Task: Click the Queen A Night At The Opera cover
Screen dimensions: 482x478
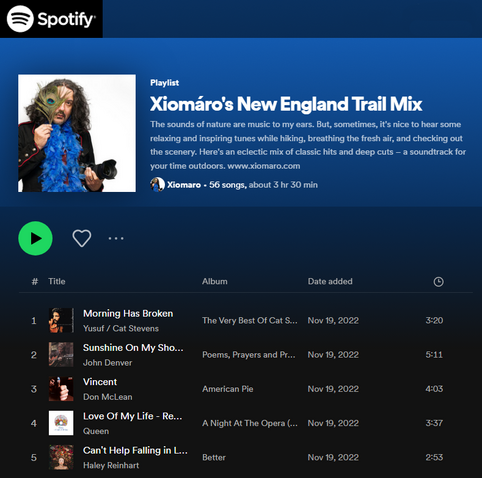Action: (x=61, y=423)
